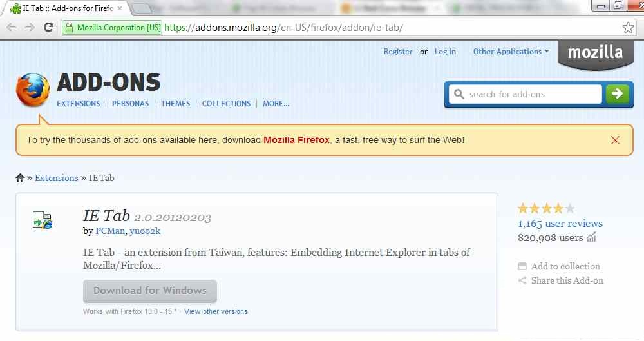
Task: Click the Add to collection text
Action: point(565,266)
